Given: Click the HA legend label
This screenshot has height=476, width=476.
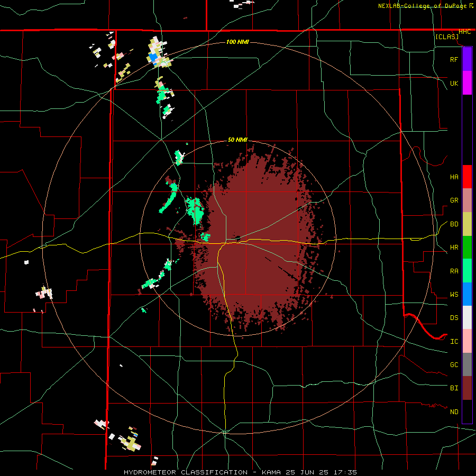Looking at the screenshot, I should [x=454, y=177].
